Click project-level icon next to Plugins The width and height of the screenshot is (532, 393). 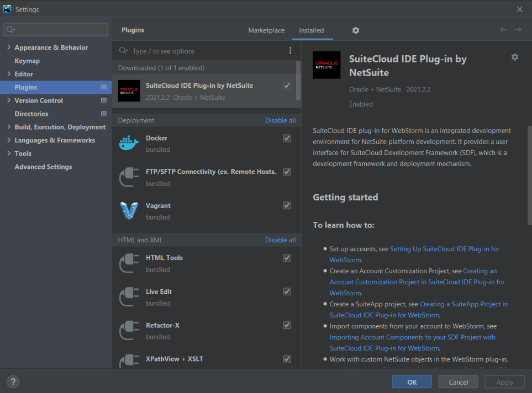click(104, 87)
